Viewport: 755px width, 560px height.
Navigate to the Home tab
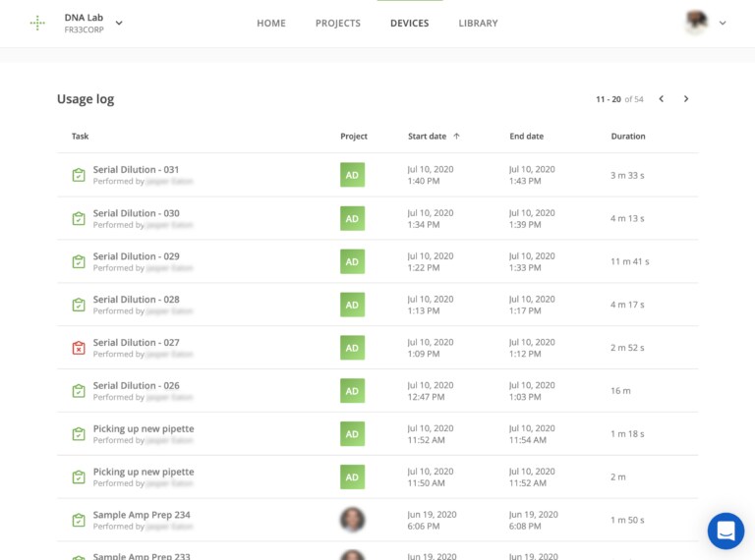pos(271,24)
